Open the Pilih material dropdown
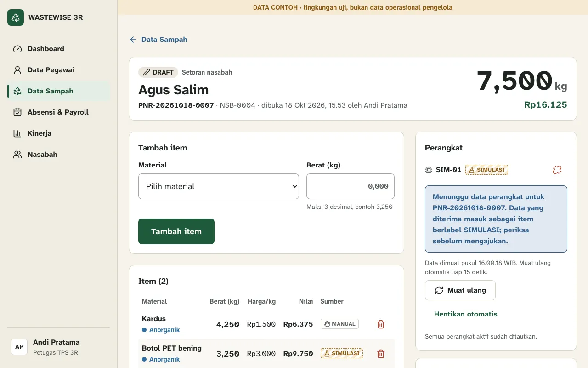This screenshot has width=588, height=368. (219, 186)
